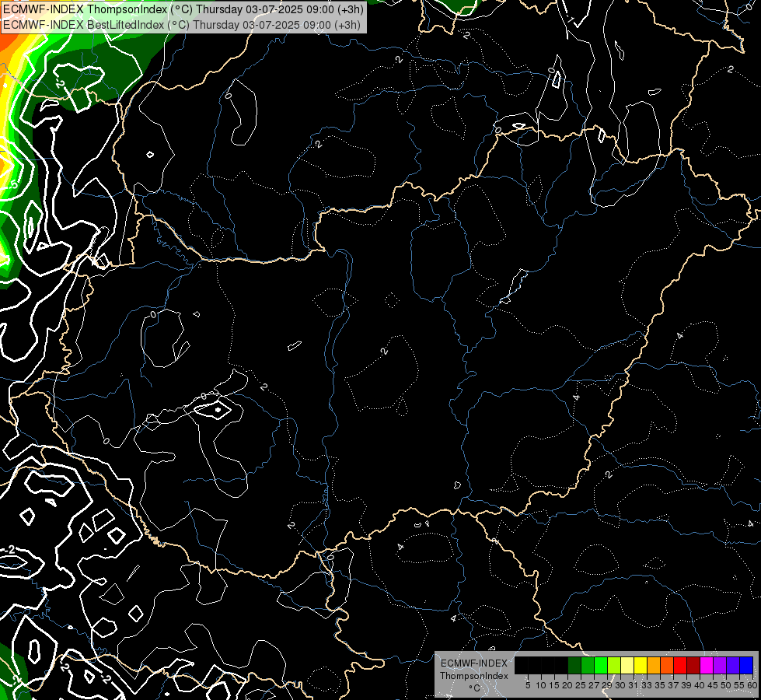This screenshot has height=700, width=761.
Task: Click the ThompsonIndex title line at top
Action: click(183, 9)
